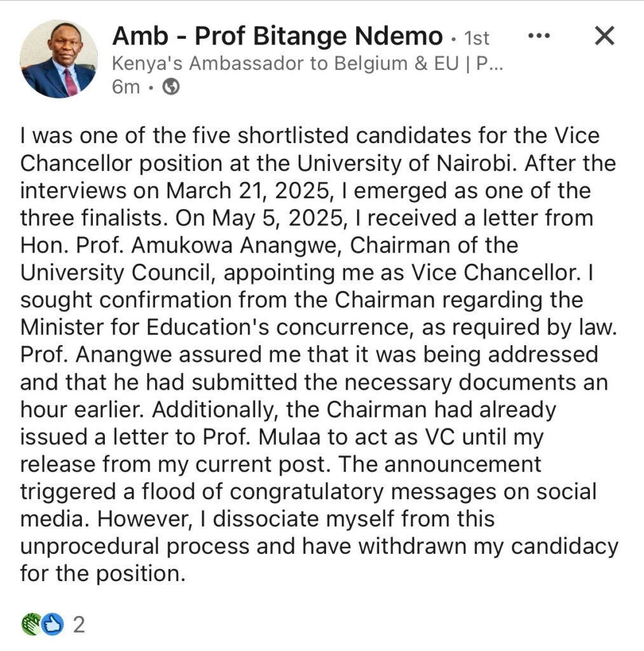Click the blue thumbs-up like reaction icon

[x=53, y=624]
